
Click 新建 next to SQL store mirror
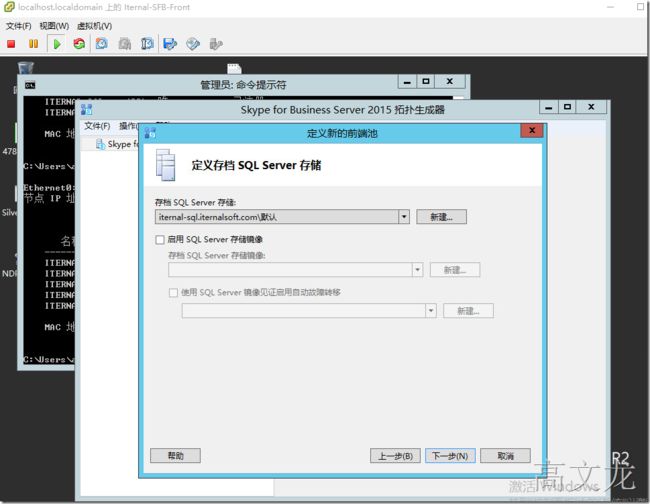455,270
